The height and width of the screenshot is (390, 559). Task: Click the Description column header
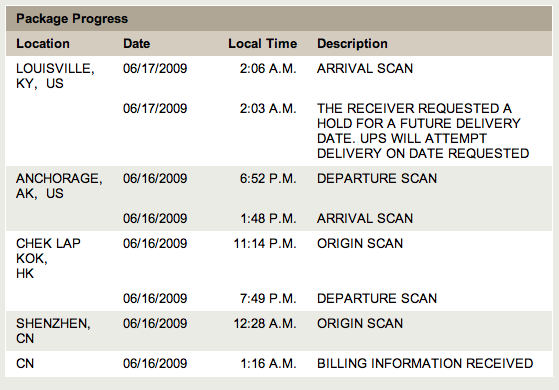coord(352,43)
